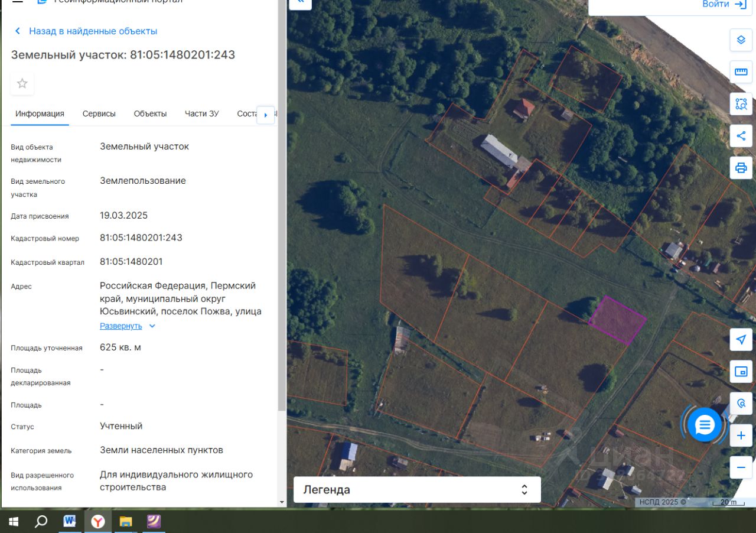Image resolution: width=756 pixels, height=533 pixels.
Task: Switch to the Объекты tab
Action: (x=150, y=113)
